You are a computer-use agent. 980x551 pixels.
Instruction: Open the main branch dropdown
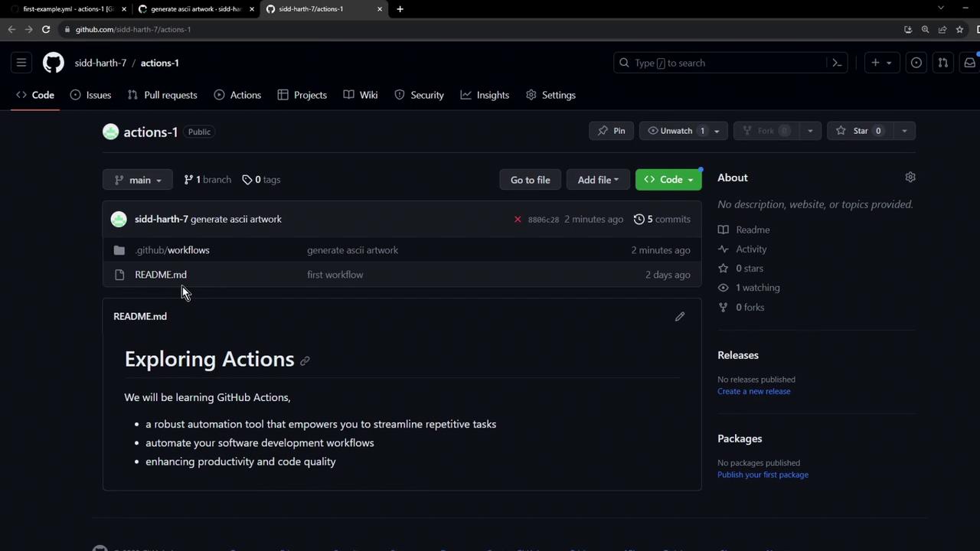[x=138, y=180]
